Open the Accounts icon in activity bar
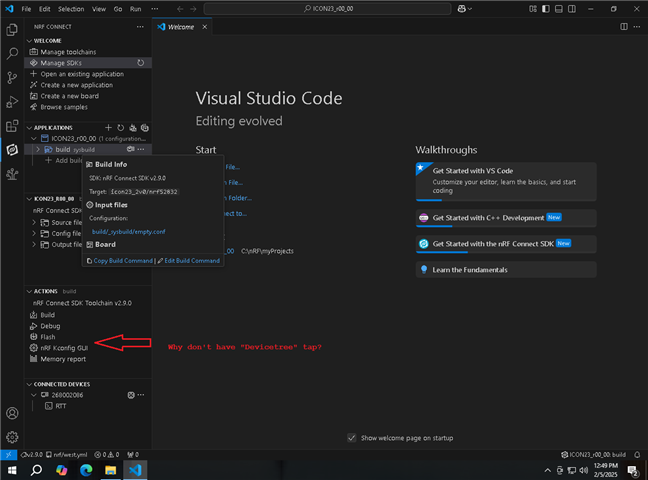Image resolution: width=648 pixels, height=480 pixels. (x=12, y=413)
